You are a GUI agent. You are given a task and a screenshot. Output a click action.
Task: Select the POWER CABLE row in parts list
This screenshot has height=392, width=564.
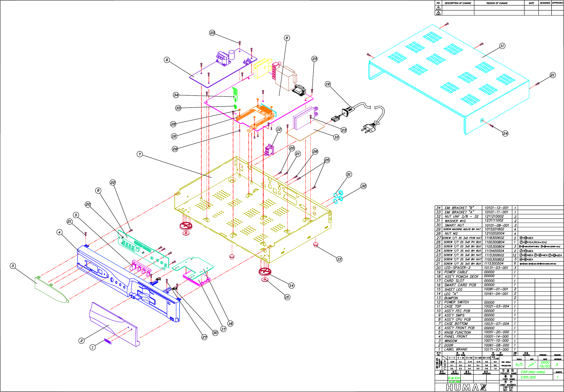pyautogui.click(x=456, y=272)
